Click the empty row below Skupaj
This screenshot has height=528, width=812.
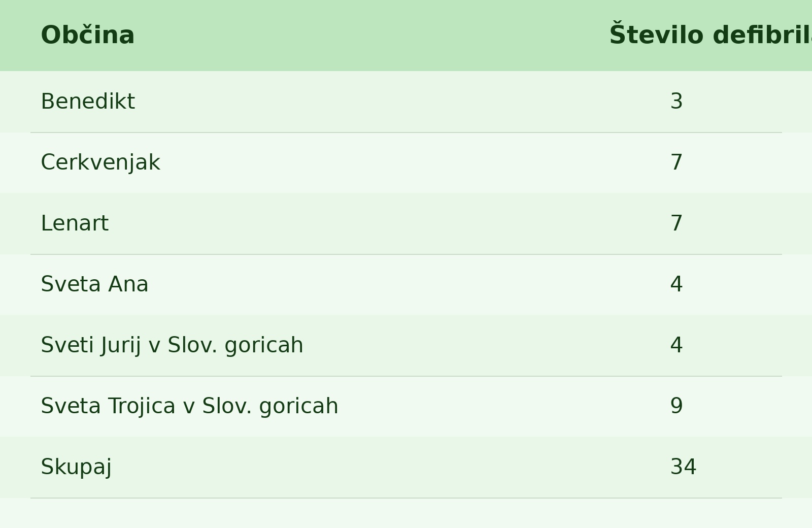coord(406,513)
